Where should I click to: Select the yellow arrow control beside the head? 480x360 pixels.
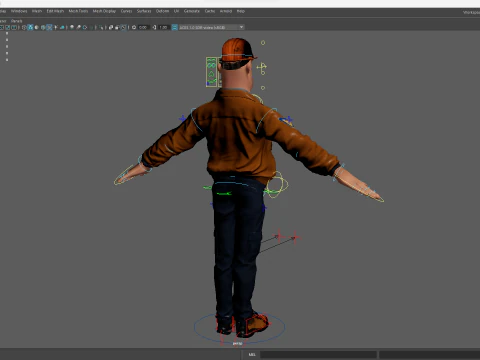coord(262,68)
